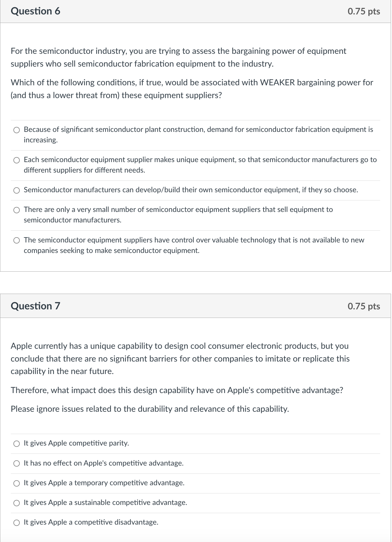Choose 'It has no effect on Apple's competitive advantage'

(x=16, y=464)
